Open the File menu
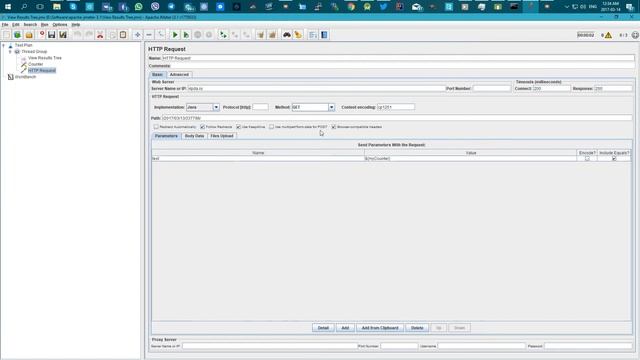This screenshot has width=640, height=360. [x=5, y=24]
